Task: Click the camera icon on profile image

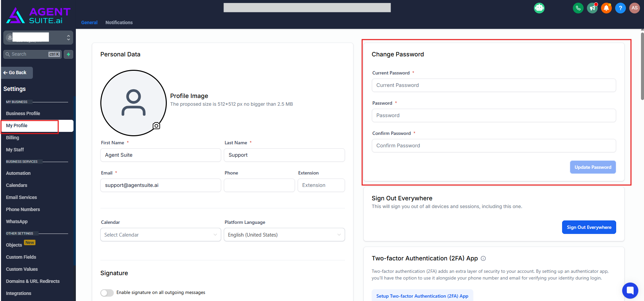Action: (156, 126)
